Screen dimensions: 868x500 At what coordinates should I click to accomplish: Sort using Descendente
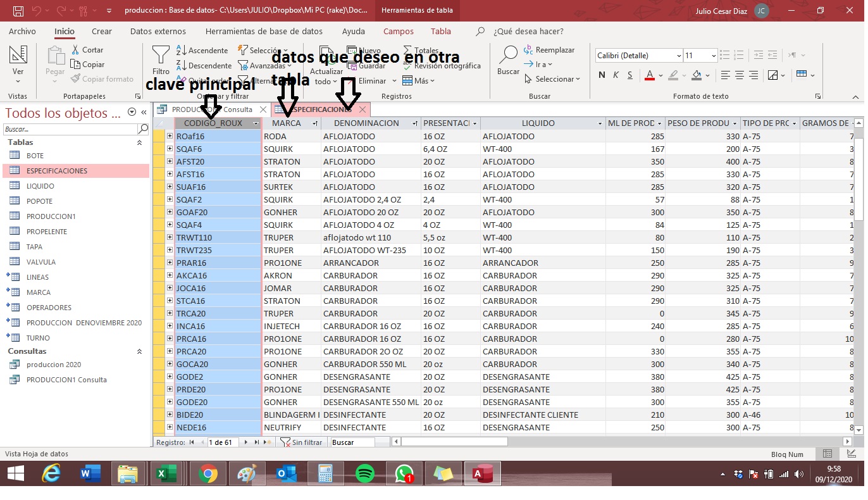tap(204, 66)
